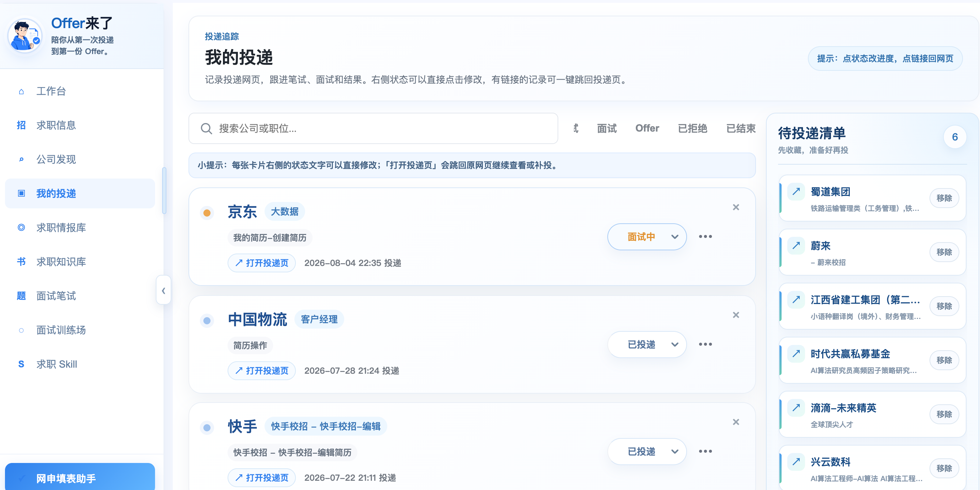Click the Offer来了 avatar logo
This screenshot has width=980, height=490.
25,36
